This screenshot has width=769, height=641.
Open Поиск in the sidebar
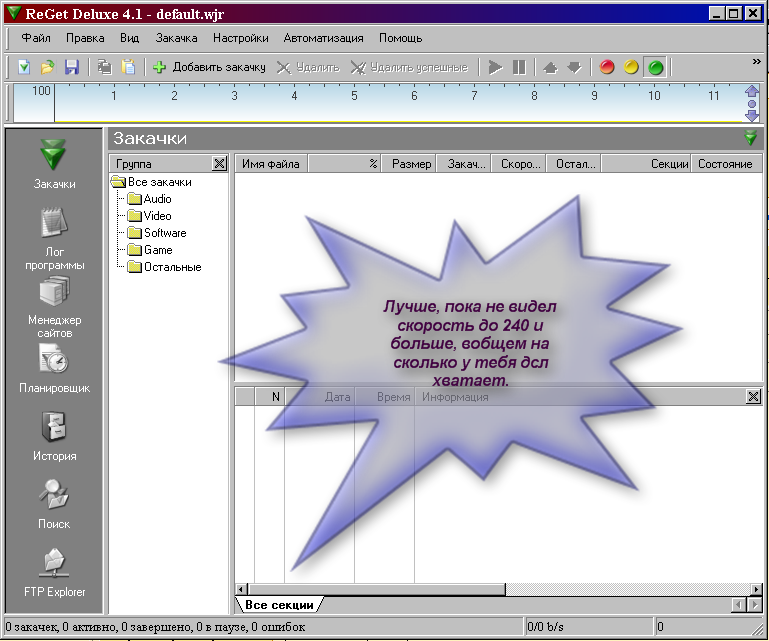[54, 504]
